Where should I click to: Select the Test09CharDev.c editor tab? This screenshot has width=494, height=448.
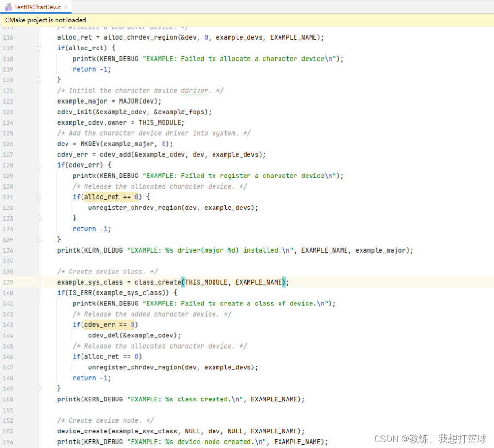point(37,7)
